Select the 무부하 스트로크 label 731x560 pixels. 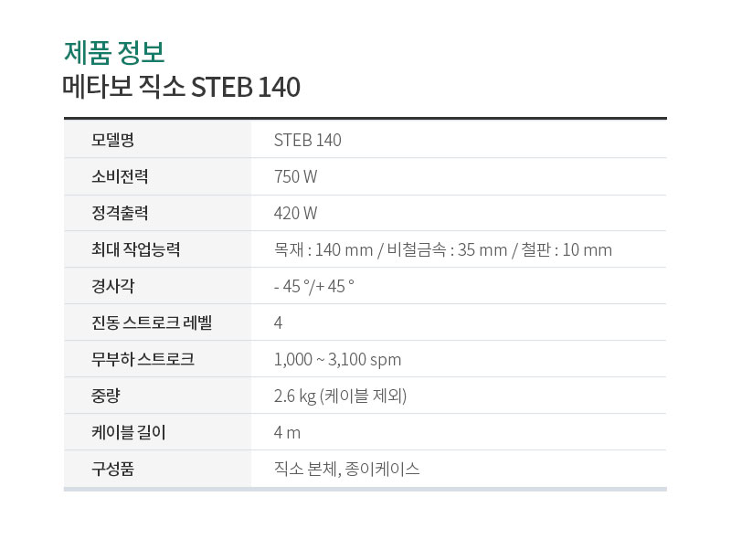tap(143, 359)
